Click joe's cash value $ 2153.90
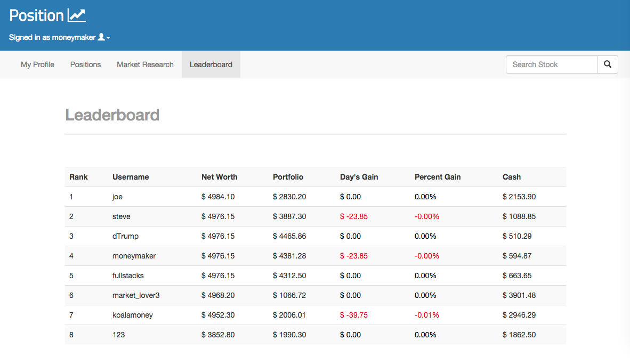This screenshot has height=364, width=630. (x=519, y=197)
